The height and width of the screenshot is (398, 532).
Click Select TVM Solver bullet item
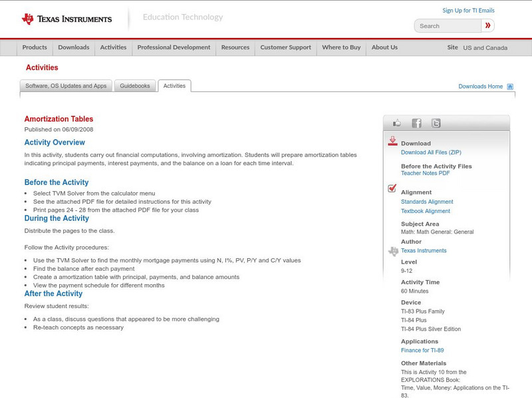[94, 194]
